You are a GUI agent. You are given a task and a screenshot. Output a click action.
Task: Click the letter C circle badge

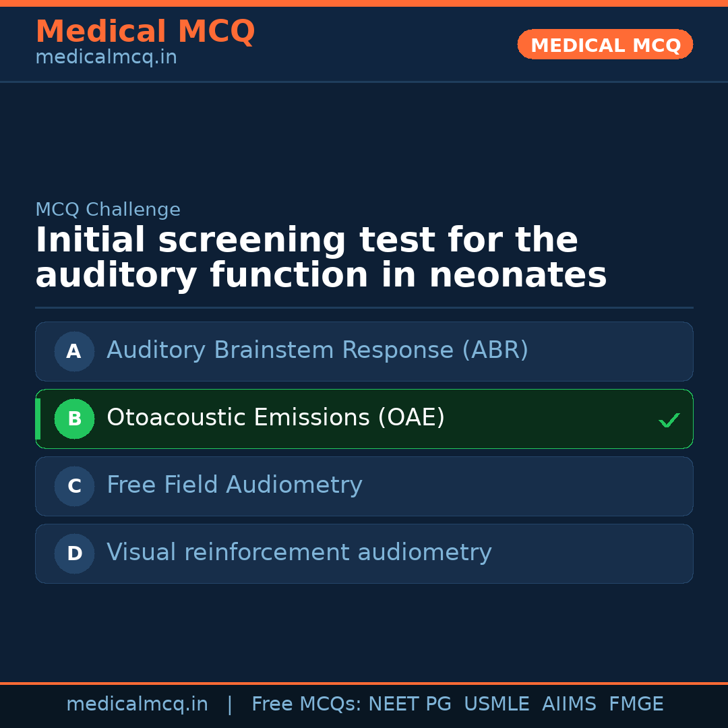pos(74,486)
